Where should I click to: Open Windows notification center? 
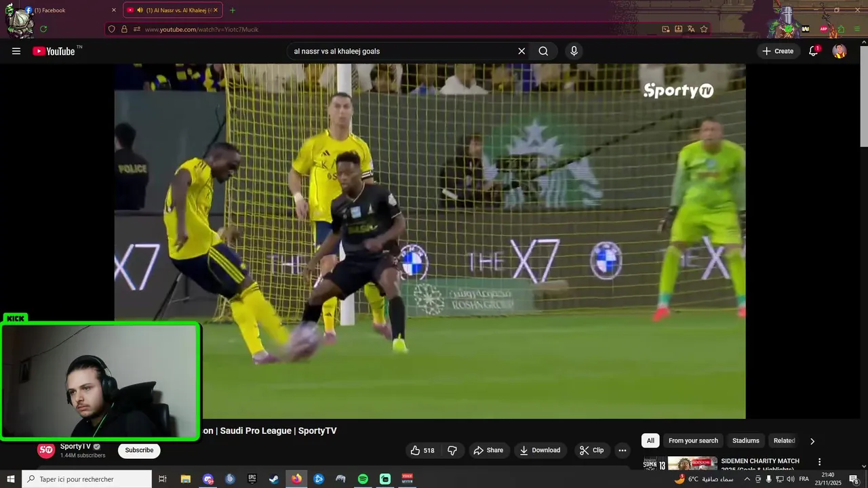pyautogui.click(x=854, y=479)
